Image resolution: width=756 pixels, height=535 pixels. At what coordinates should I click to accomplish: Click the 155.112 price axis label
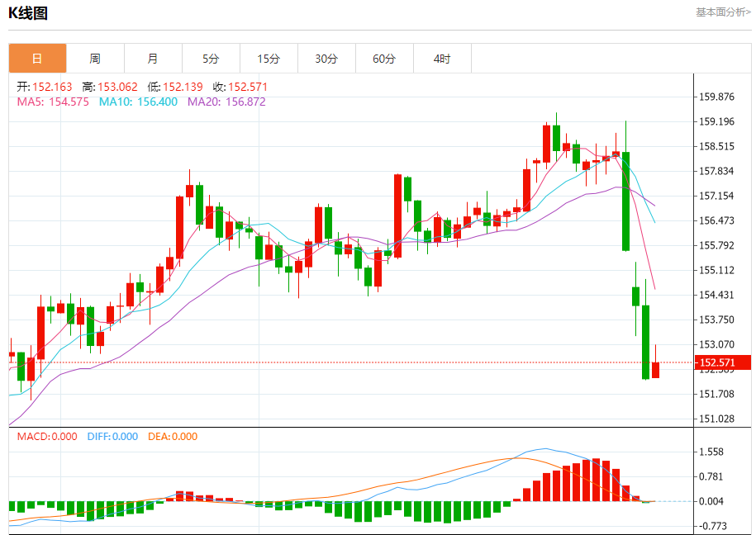tap(717, 271)
